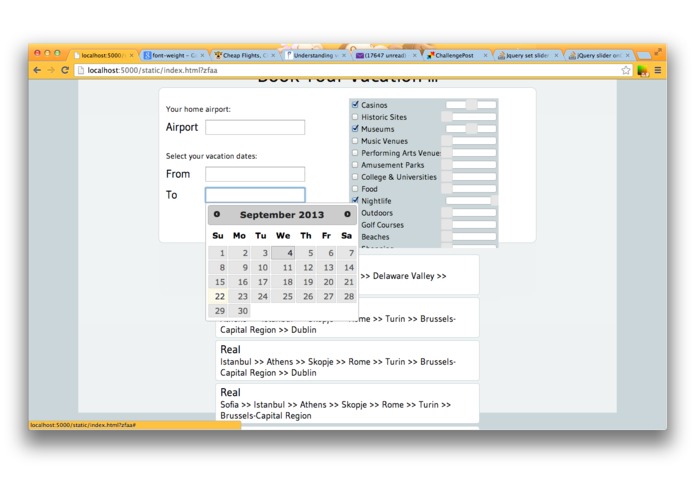695x494 pixels.
Task: Open the Understanding tab
Action: (315, 55)
